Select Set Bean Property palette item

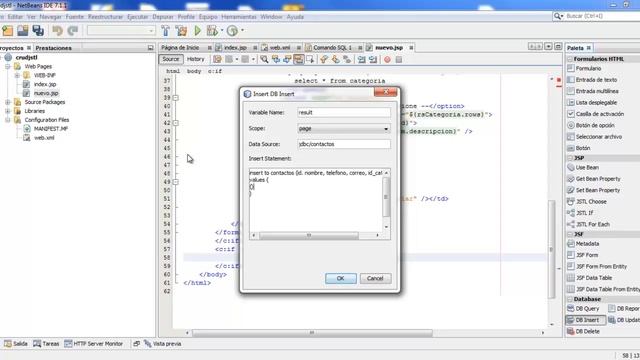click(x=594, y=190)
